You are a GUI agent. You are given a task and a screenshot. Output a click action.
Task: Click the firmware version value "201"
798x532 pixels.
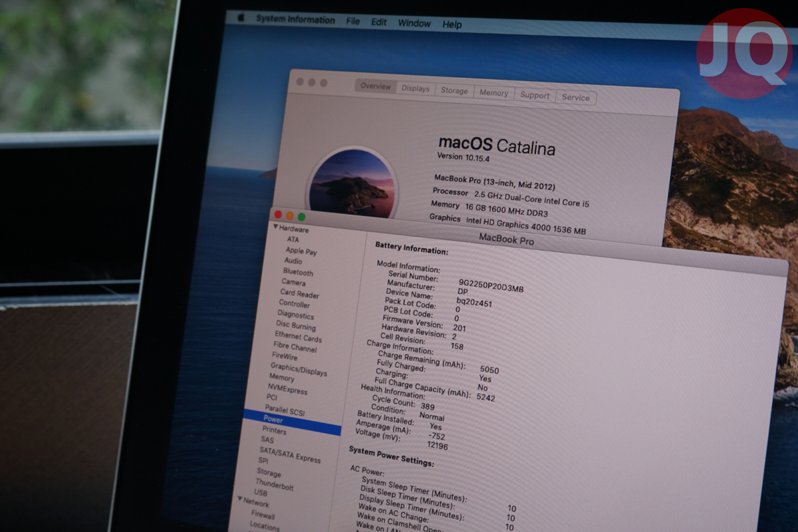[460, 328]
